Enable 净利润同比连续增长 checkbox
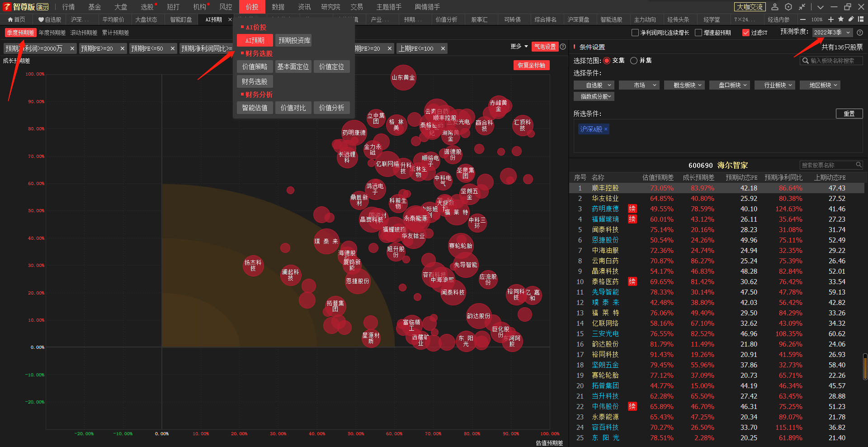 click(635, 33)
